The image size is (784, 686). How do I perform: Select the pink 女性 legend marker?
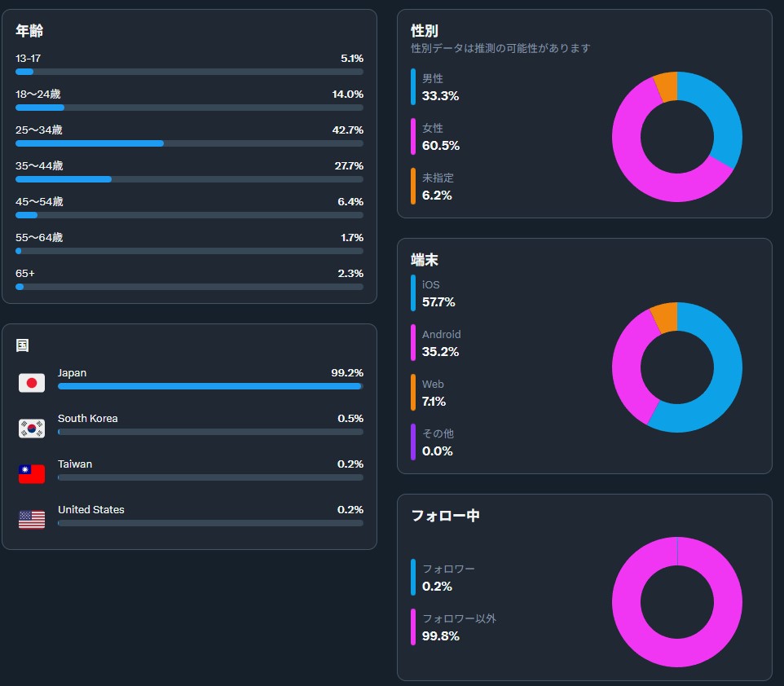(413, 136)
